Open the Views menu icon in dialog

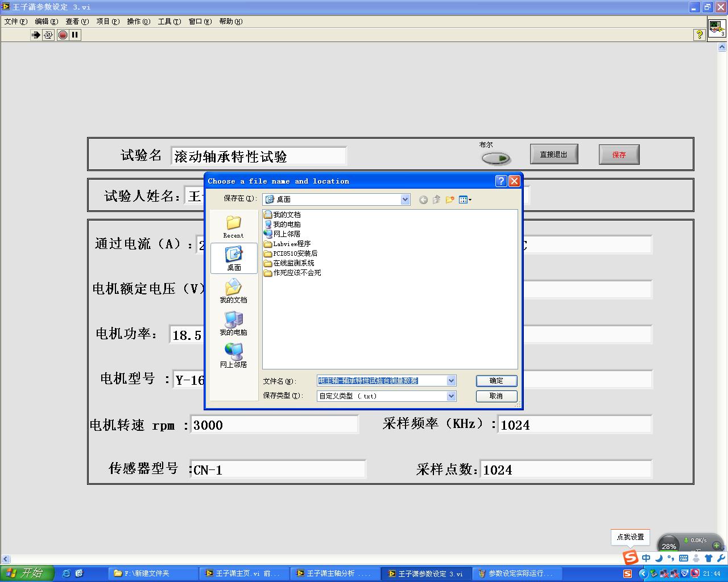click(465, 199)
